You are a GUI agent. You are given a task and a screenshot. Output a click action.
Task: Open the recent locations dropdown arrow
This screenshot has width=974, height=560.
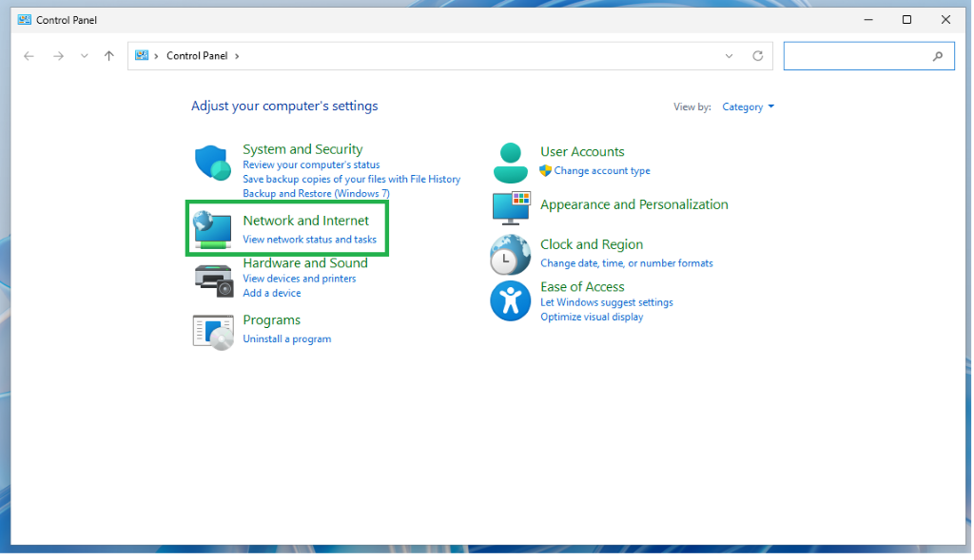pos(84,56)
